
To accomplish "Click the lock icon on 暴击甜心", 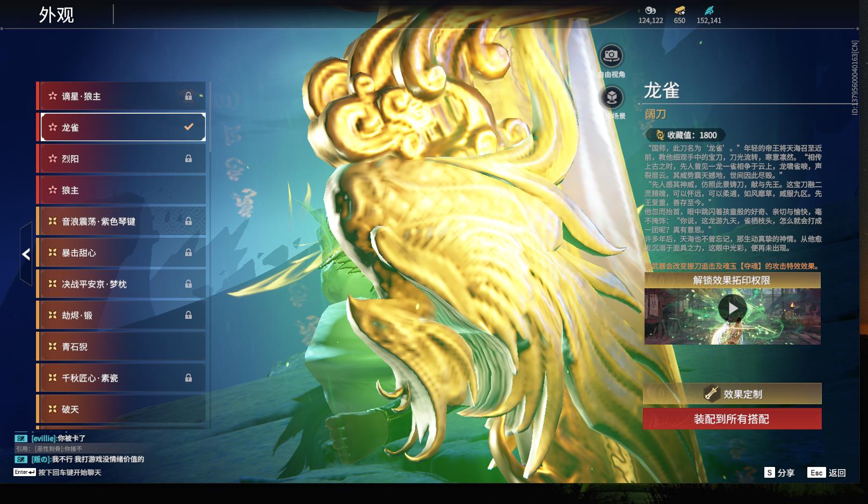I will [x=189, y=252].
